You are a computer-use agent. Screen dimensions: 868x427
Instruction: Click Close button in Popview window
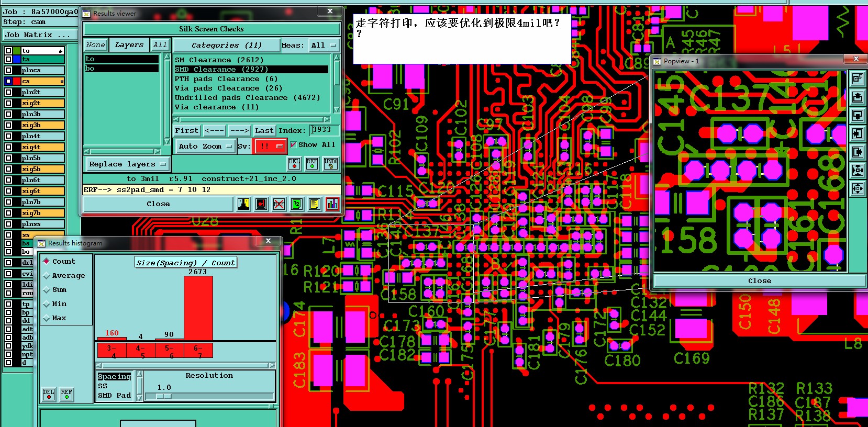(759, 281)
